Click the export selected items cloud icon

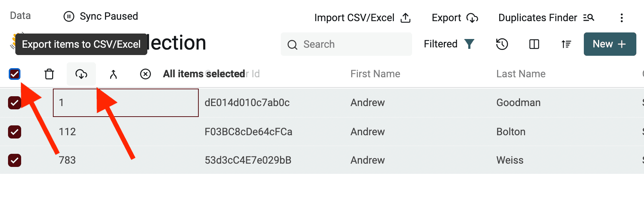(81, 74)
